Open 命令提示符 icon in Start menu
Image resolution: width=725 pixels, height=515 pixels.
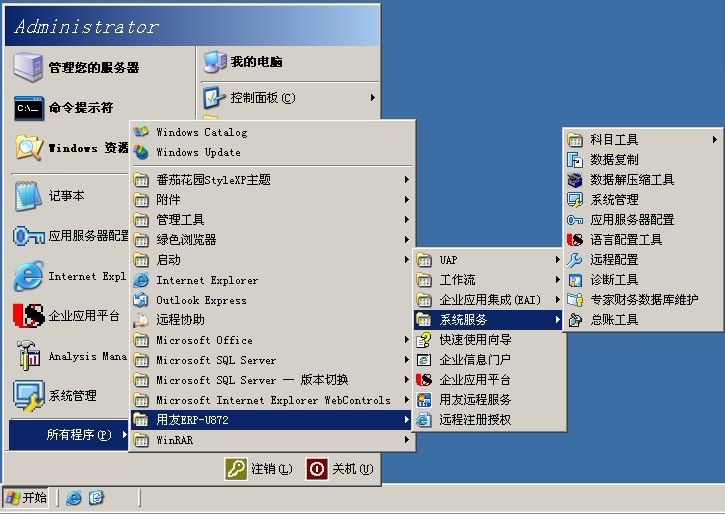(29, 108)
